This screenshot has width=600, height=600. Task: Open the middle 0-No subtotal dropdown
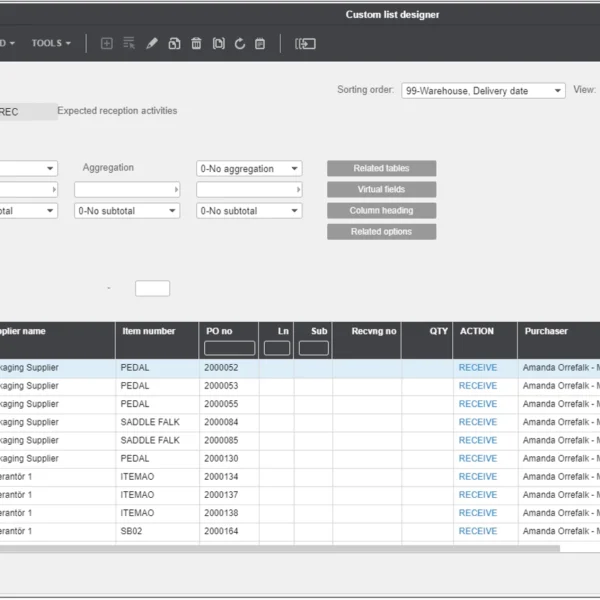coord(127,211)
